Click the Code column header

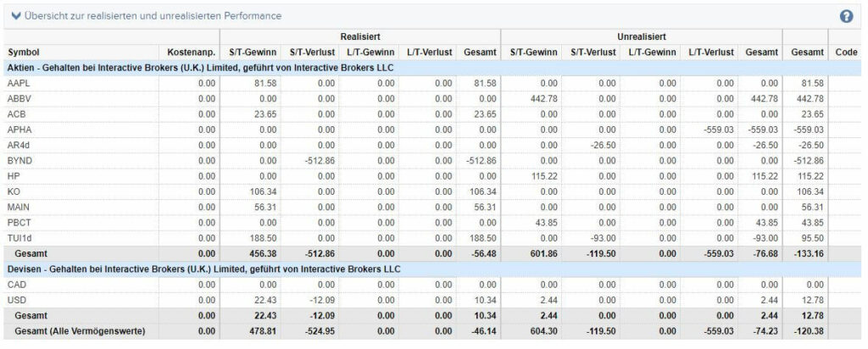pos(847,52)
